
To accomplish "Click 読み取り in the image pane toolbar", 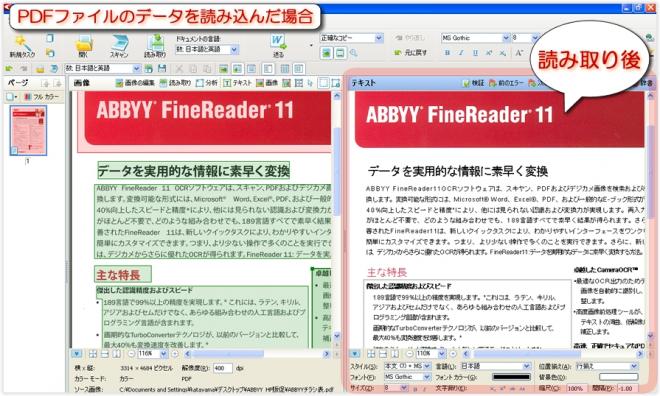I will coord(176,83).
